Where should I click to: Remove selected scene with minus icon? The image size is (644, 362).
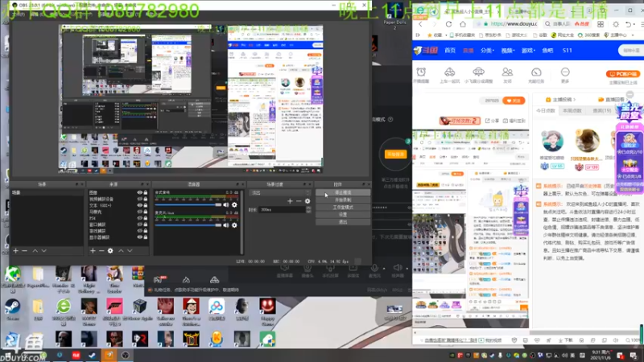tap(25, 251)
